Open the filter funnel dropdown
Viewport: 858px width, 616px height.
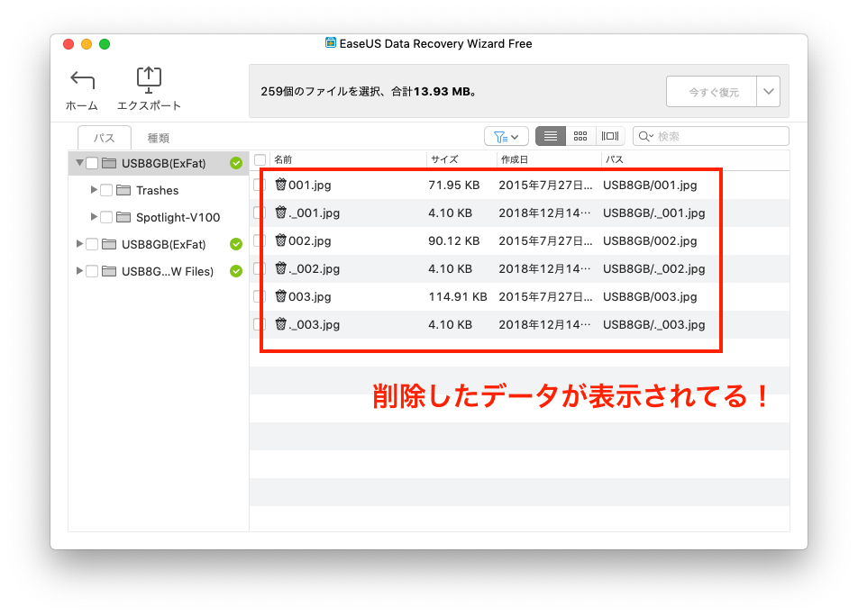(507, 136)
